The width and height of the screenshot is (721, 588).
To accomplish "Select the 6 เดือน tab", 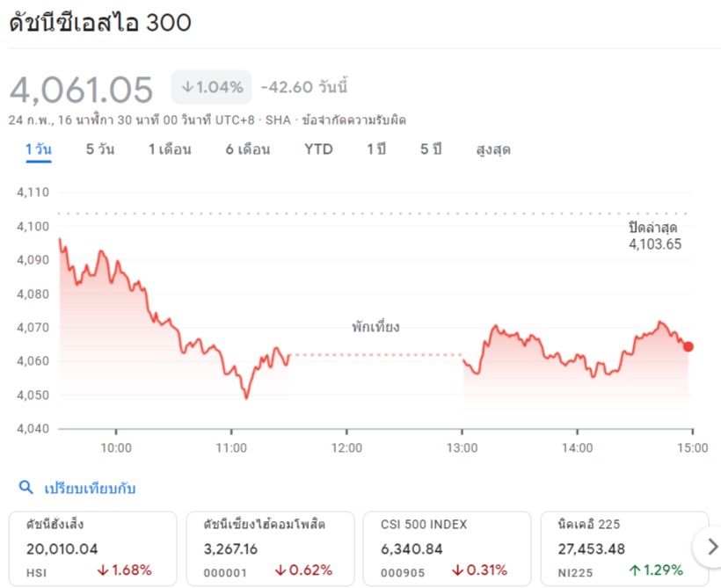I will click(247, 149).
